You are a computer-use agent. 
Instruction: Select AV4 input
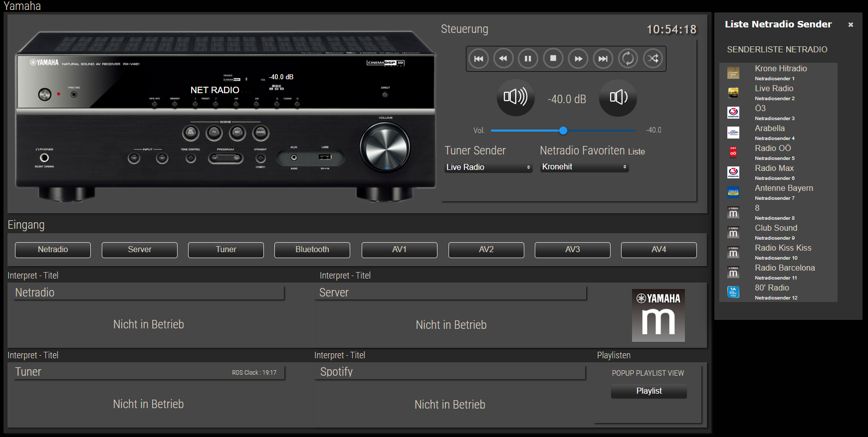(x=659, y=250)
